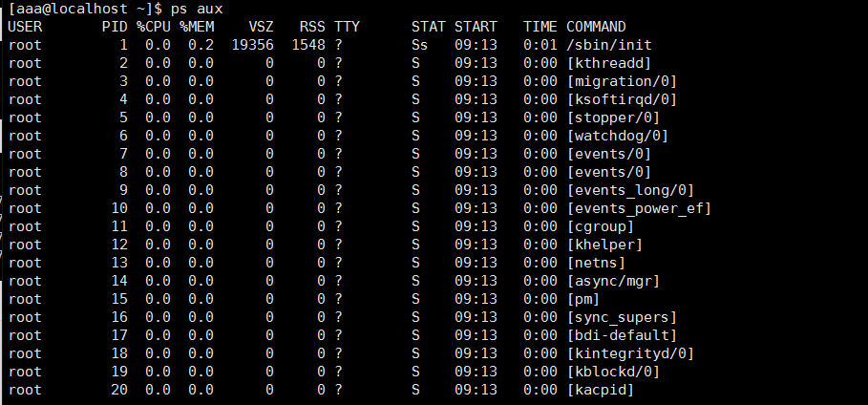Select the '[events_power_ef]' process name
The height and width of the screenshot is (405, 868).
pyautogui.click(x=639, y=209)
